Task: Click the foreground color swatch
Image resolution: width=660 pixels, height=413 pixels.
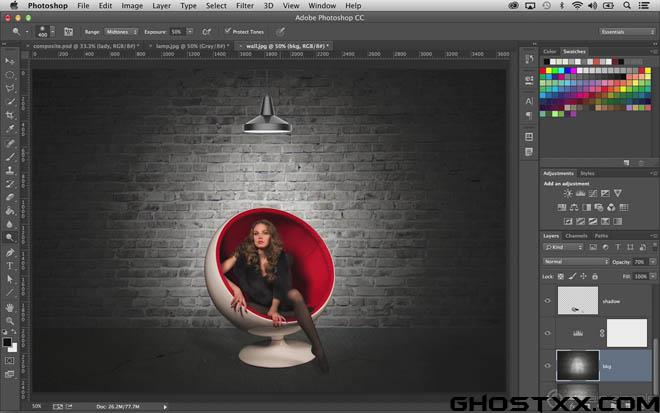Action: coord(7,342)
